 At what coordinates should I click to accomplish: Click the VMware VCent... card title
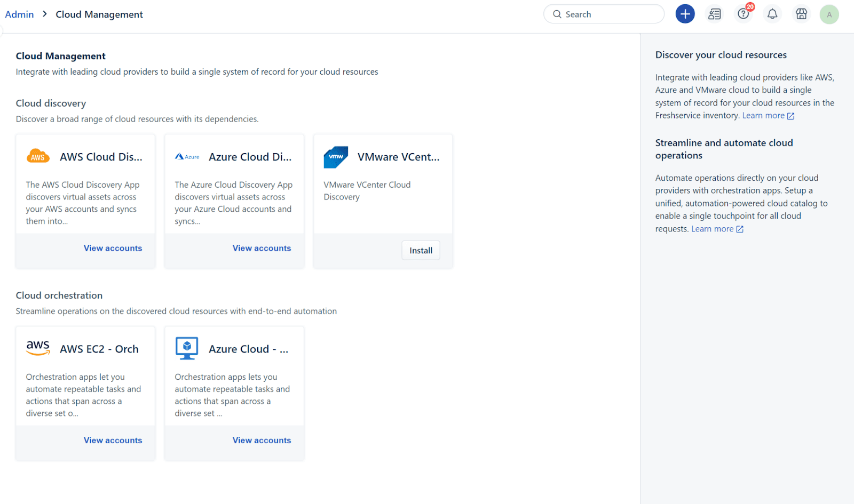399,157
